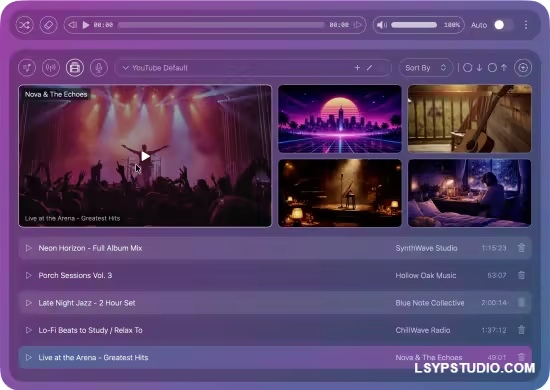Viewport: 550px width, 390px height.
Task: Click the 2:00:14 duration value
Action: 494,303
